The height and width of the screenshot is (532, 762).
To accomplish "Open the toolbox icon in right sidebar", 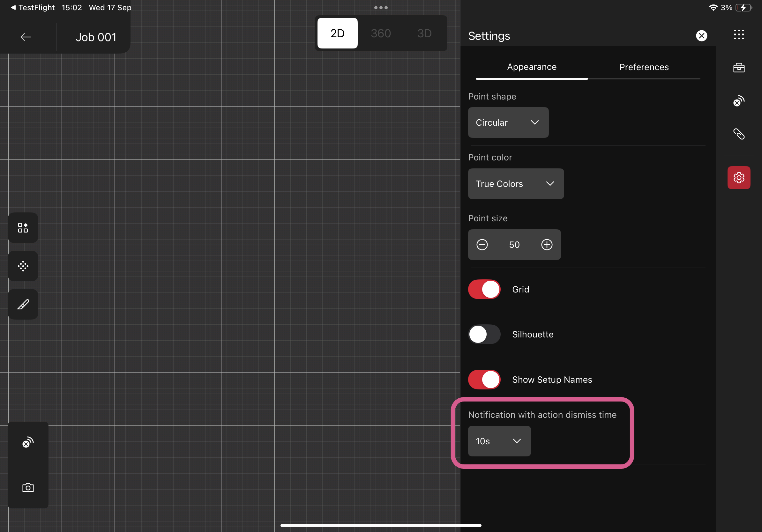I will pos(739,68).
